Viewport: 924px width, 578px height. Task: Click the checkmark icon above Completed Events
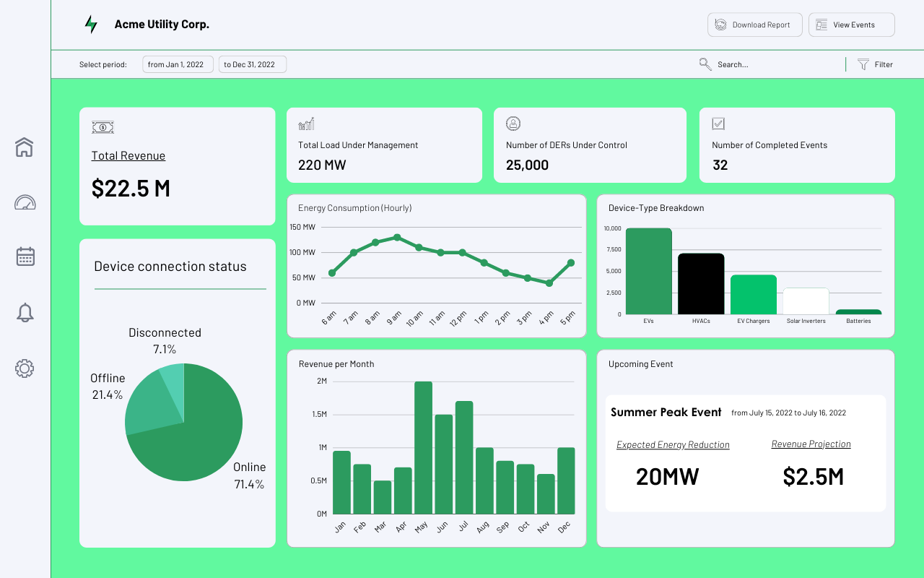[x=718, y=124]
